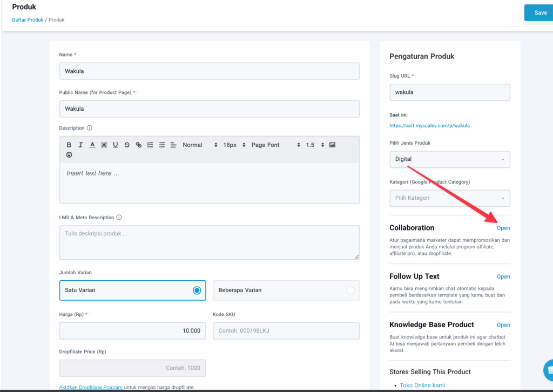Screen dimensions: 553x392
Task: Open the Follow Up Text settings
Action: tap(503, 276)
